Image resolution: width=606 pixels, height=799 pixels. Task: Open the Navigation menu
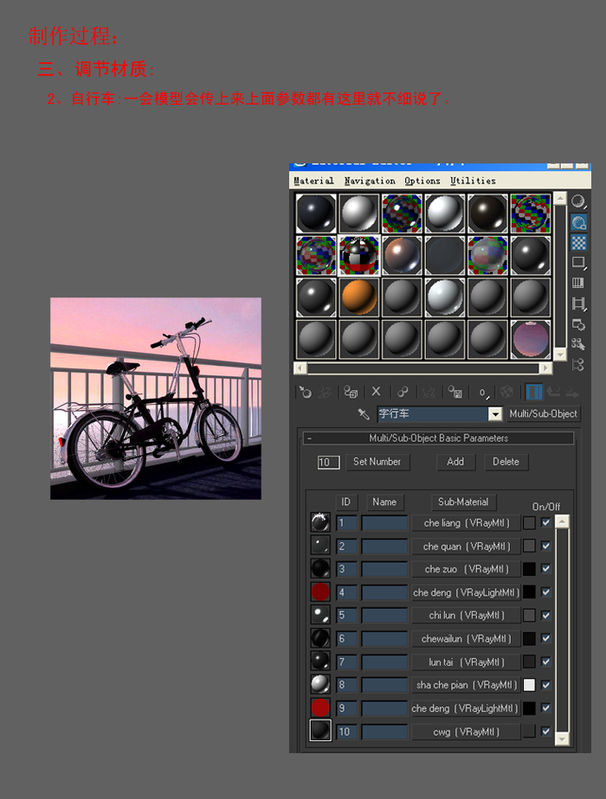click(x=370, y=180)
